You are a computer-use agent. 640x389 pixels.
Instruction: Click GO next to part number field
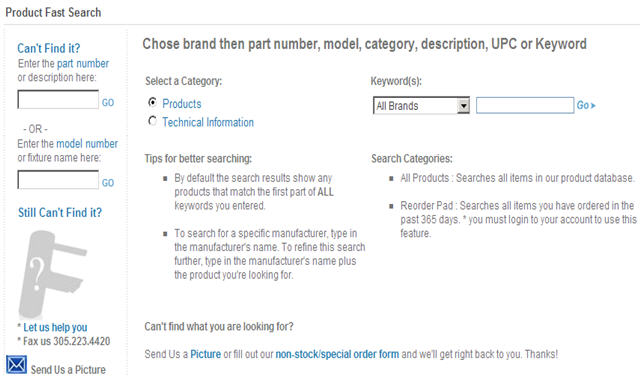[108, 102]
